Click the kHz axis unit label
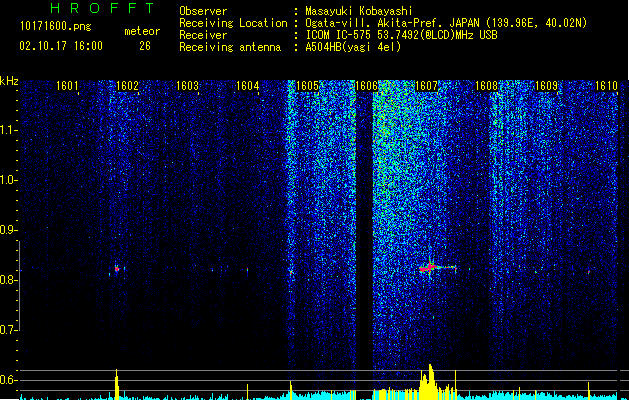The width and height of the screenshot is (629, 400). coord(9,81)
